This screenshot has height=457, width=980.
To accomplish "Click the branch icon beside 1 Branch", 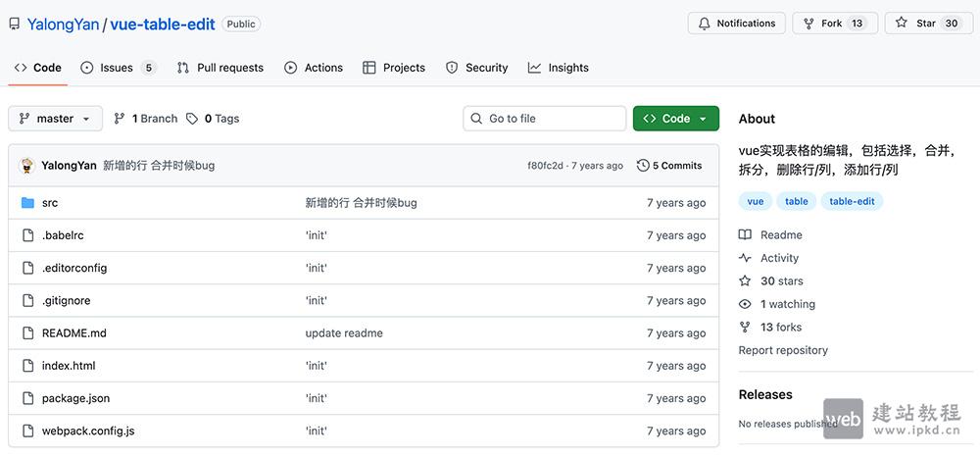I will tap(120, 119).
